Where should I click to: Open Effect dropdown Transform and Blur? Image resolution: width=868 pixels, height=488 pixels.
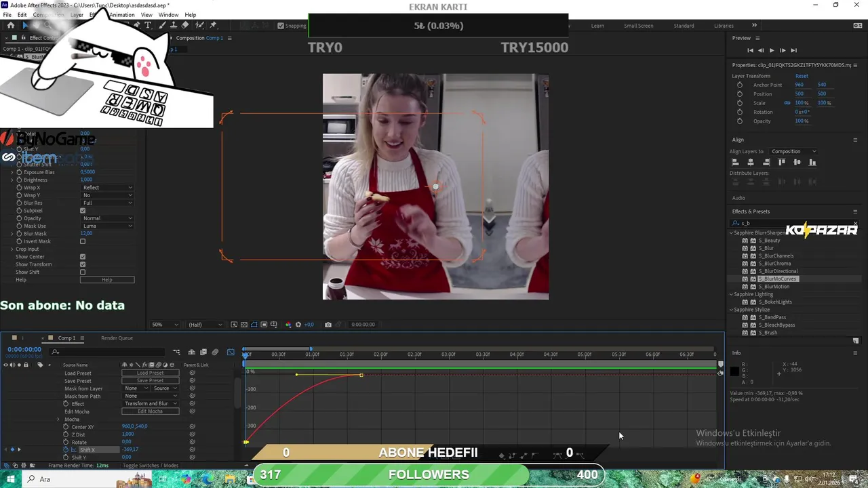point(150,403)
